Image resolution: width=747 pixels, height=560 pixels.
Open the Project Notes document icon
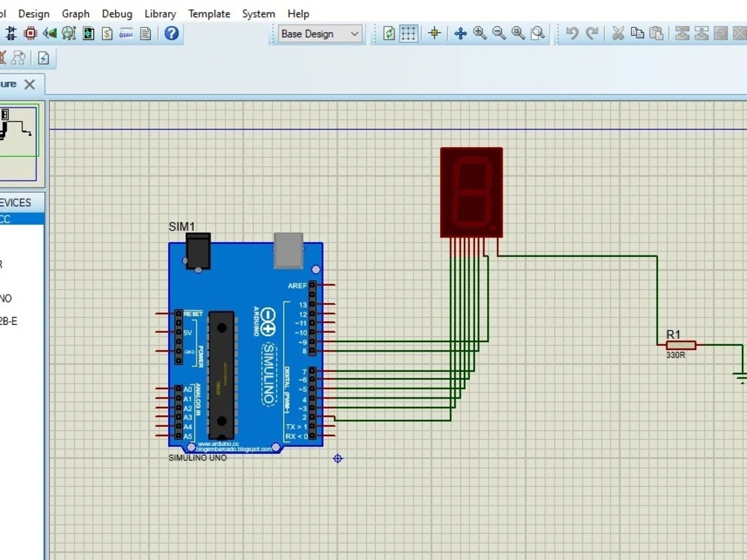point(146,34)
